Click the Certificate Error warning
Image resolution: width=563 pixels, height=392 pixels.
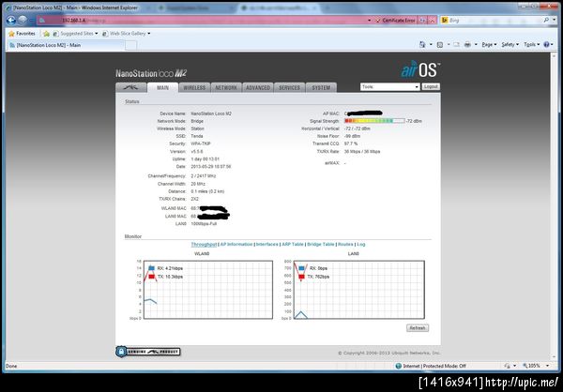395,21
